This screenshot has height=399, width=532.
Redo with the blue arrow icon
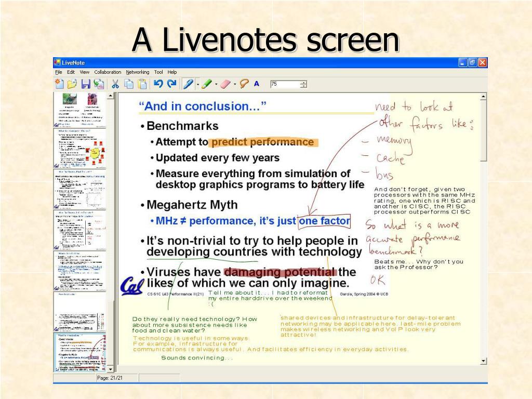click(x=172, y=84)
